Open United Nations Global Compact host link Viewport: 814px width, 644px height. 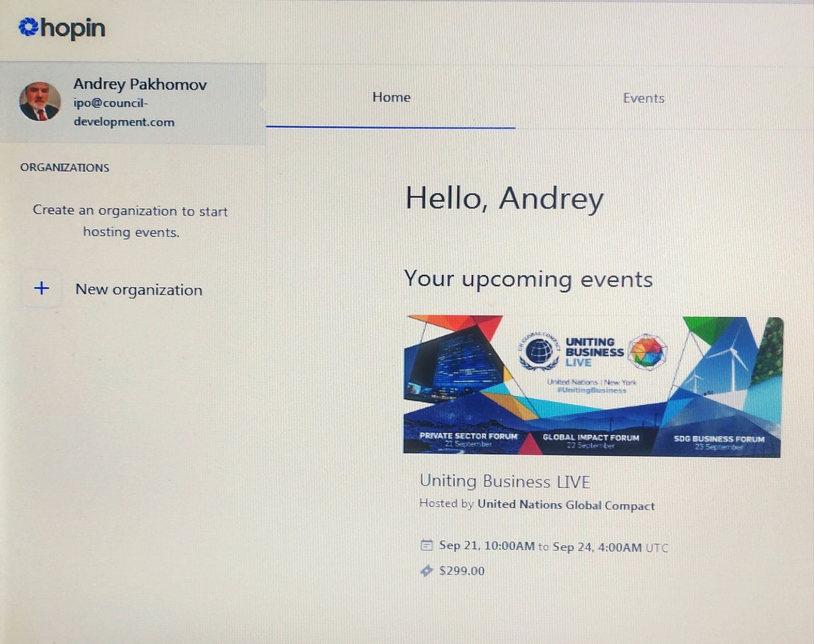tap(566, 505)
